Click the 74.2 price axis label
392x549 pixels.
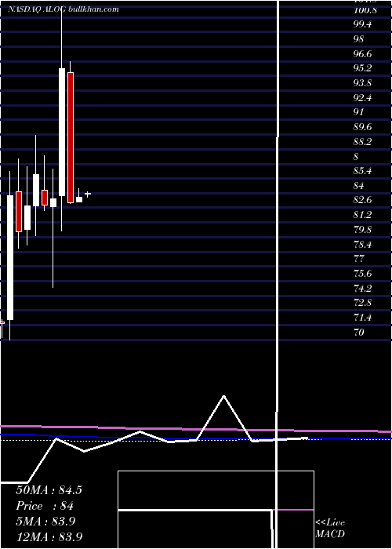click(x=362, y=289)
